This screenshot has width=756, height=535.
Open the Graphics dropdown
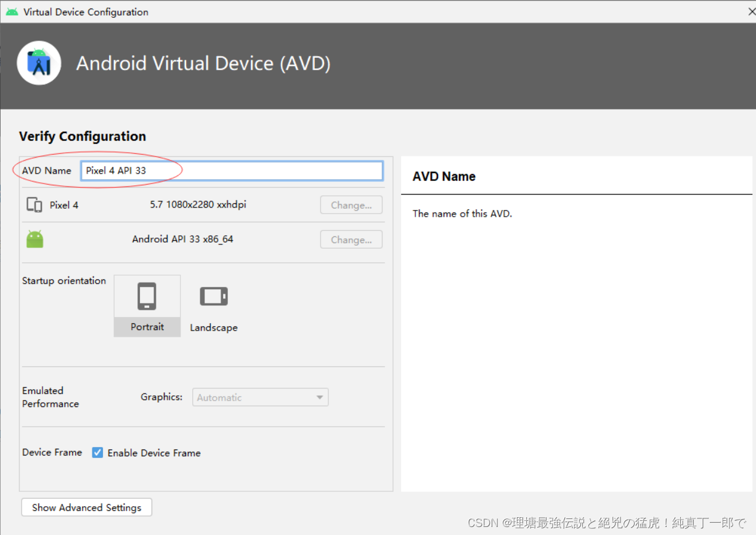coord(260,397)
